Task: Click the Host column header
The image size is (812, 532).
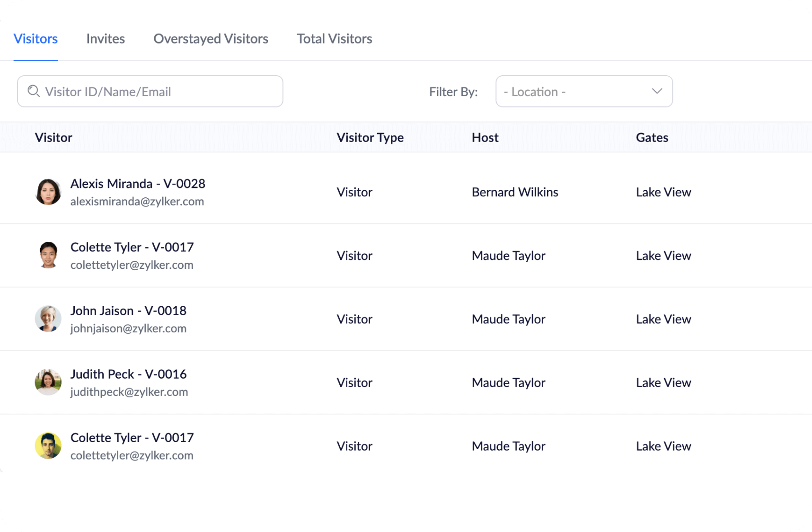Action: (485, 138)
